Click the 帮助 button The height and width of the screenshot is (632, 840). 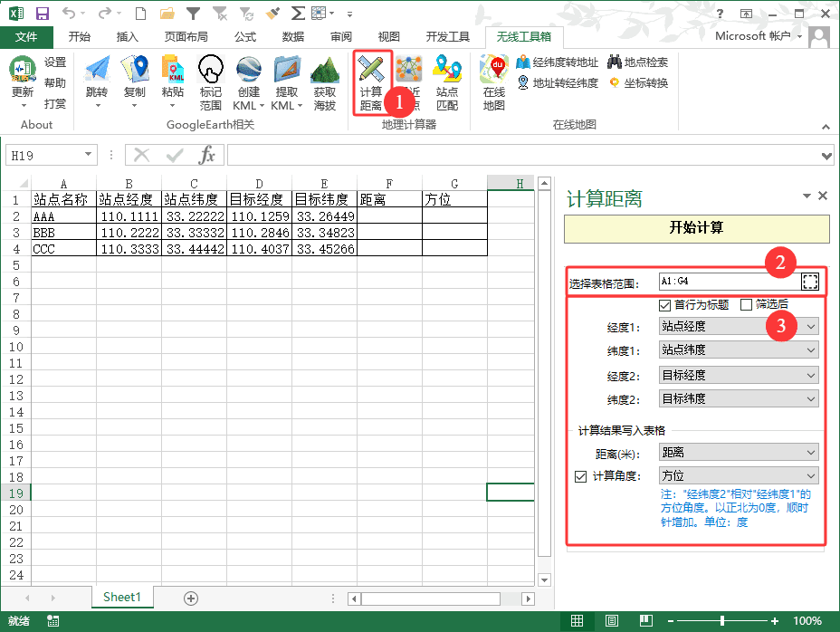(55, 83)
